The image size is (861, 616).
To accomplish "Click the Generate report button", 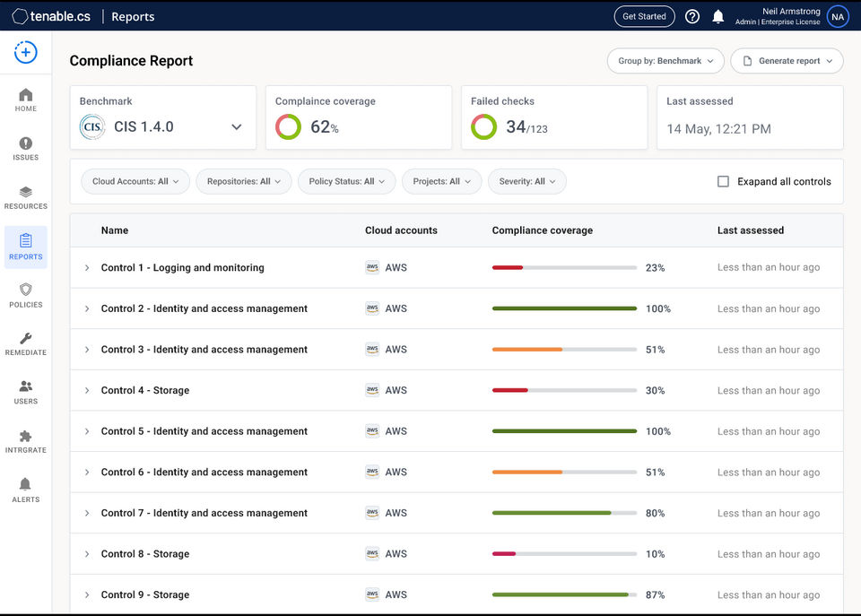I will pyautogui.click(x=787, y=61).
